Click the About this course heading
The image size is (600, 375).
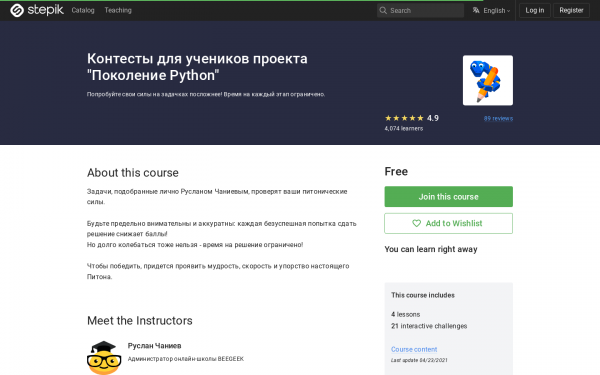pyautogui.click(x=132, y=173)
